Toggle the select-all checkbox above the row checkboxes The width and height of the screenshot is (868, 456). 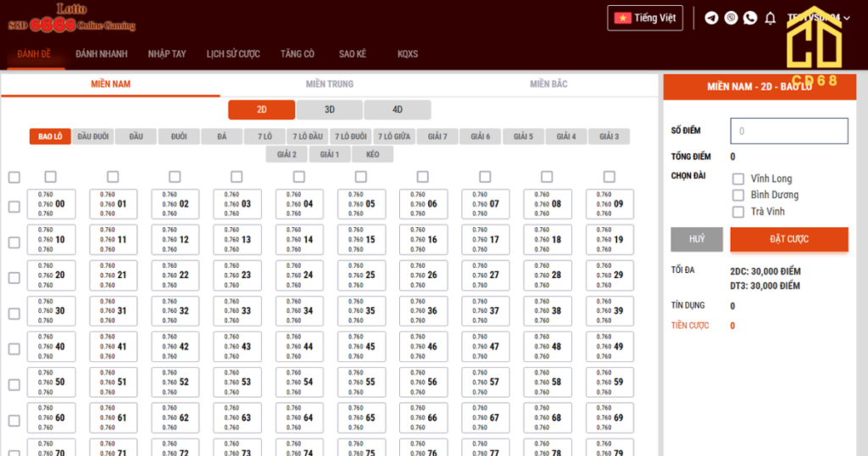(14, 177)
